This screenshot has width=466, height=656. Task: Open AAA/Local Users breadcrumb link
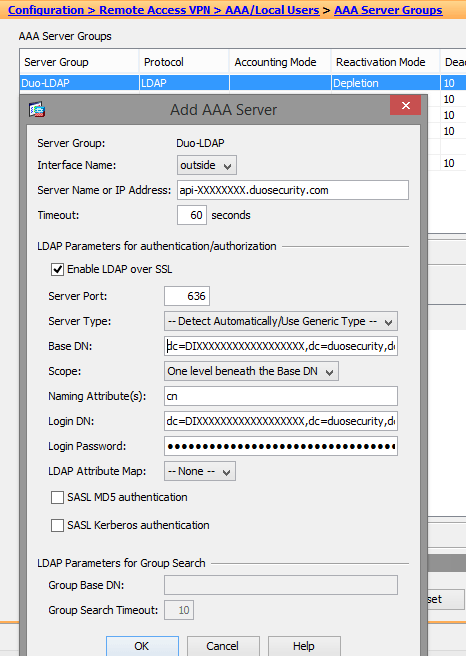pos(272,10)
